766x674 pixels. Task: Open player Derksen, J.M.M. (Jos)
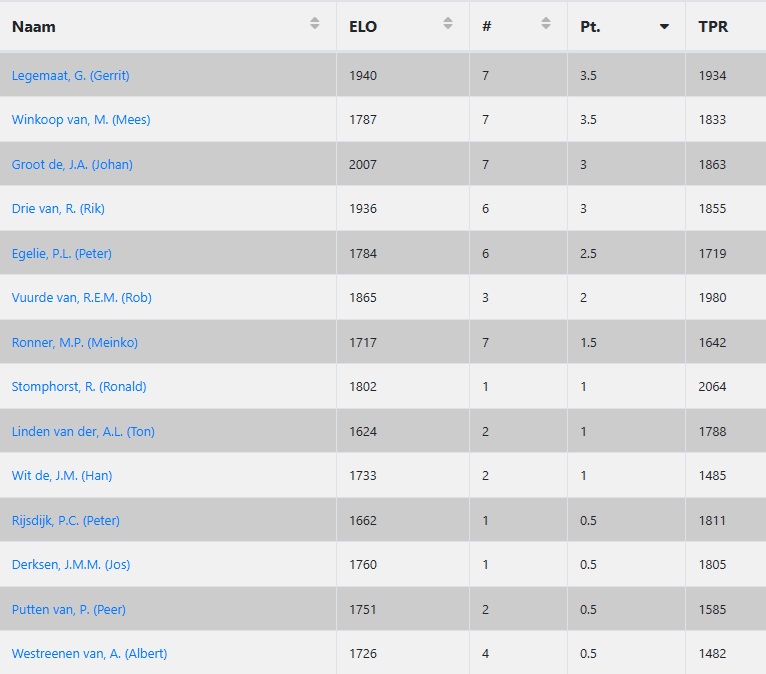tap(71, 564)
